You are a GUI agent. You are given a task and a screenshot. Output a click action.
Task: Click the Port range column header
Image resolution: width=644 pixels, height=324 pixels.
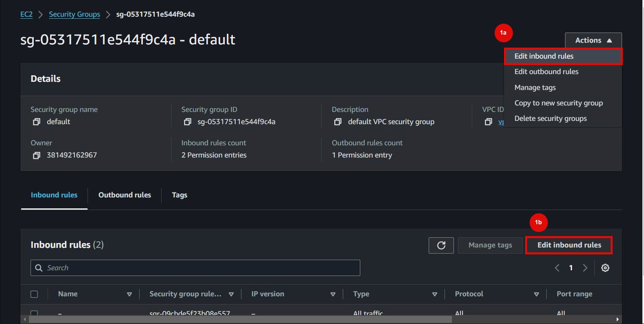tap(574, 294)
